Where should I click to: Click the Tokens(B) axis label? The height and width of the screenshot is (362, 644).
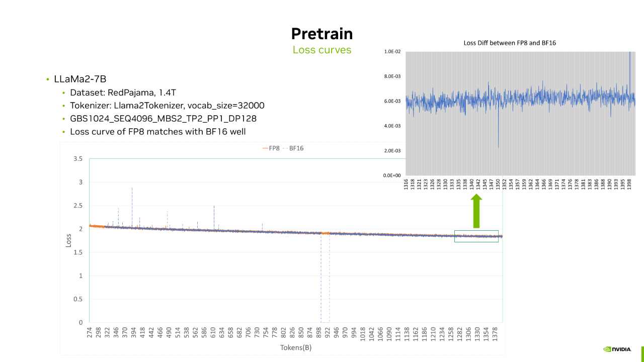pyautogui.click(x=296, y=347)
